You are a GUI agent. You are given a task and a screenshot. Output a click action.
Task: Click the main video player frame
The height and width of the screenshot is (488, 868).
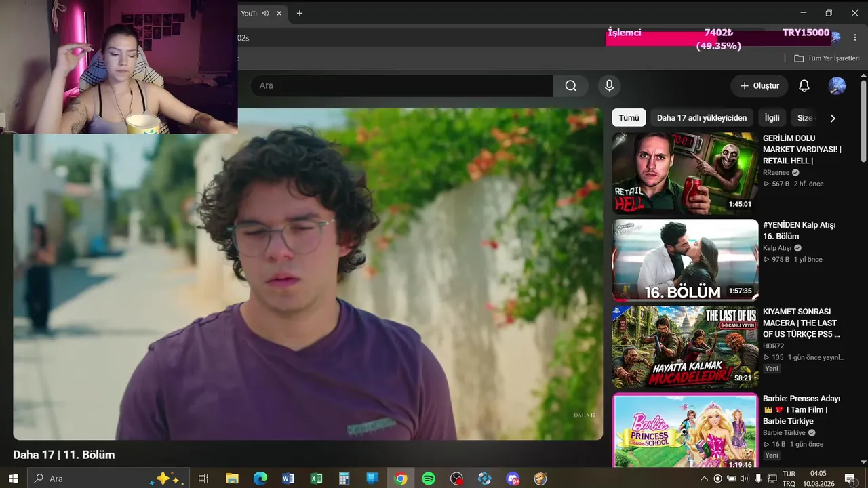(x=308, y=274)
